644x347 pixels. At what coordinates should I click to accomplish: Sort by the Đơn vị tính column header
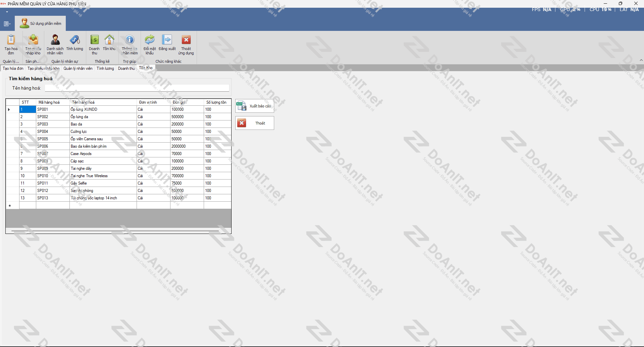coord(153,102)
